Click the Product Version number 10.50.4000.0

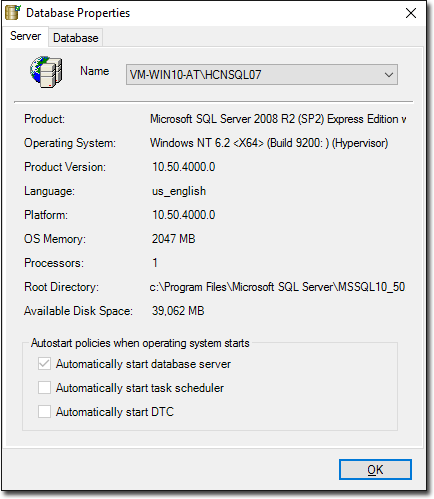pos(184,167)
